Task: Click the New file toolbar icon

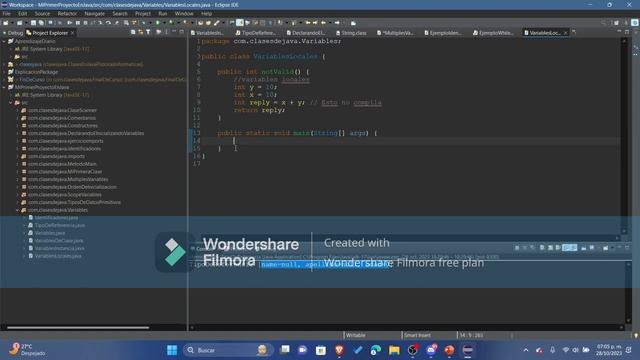Action: pos(5,23)
